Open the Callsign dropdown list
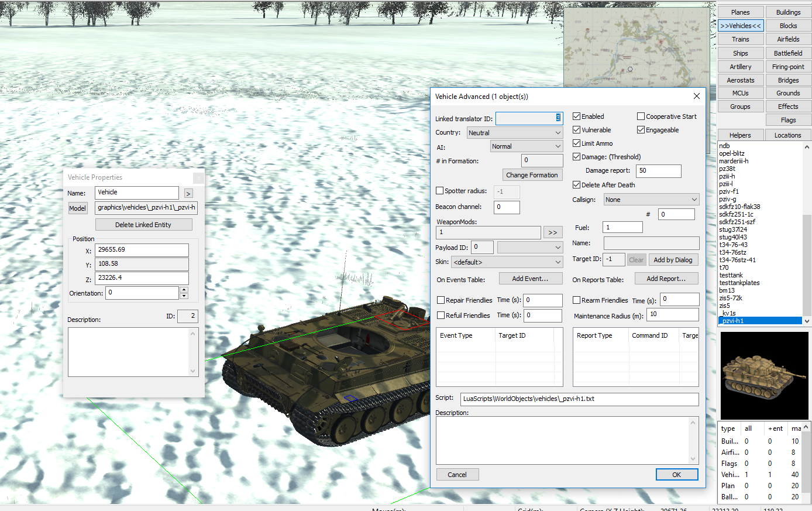This screenshot has width=812, height=511. pyautogui.click(x=651, y=200)
